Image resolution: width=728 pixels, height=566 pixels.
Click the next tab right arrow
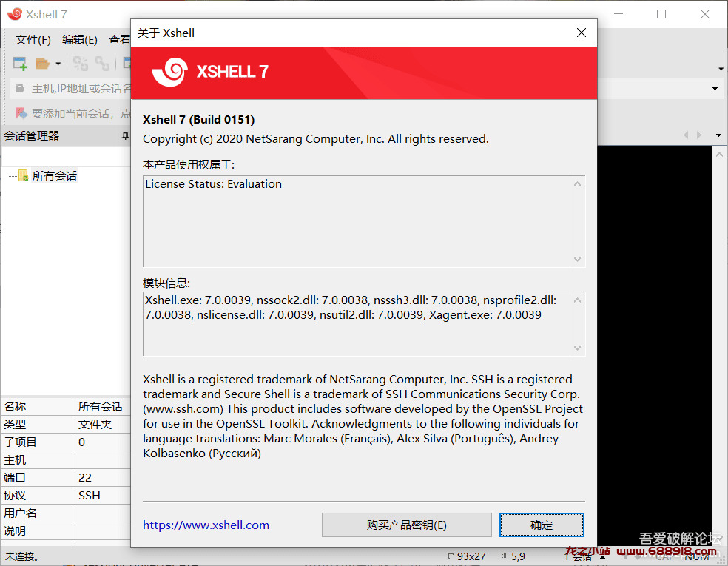(698, 135)
